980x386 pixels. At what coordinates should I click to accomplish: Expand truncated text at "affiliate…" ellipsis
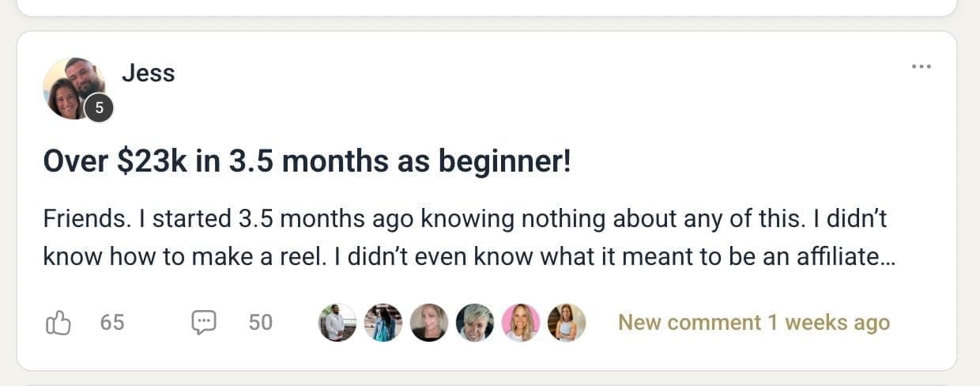[888, 258]
